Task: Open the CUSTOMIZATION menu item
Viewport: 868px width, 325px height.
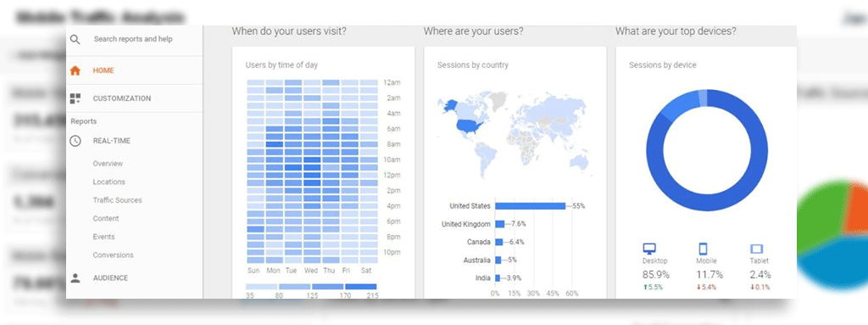Action: pyautogui.click(x=122, y=98)
